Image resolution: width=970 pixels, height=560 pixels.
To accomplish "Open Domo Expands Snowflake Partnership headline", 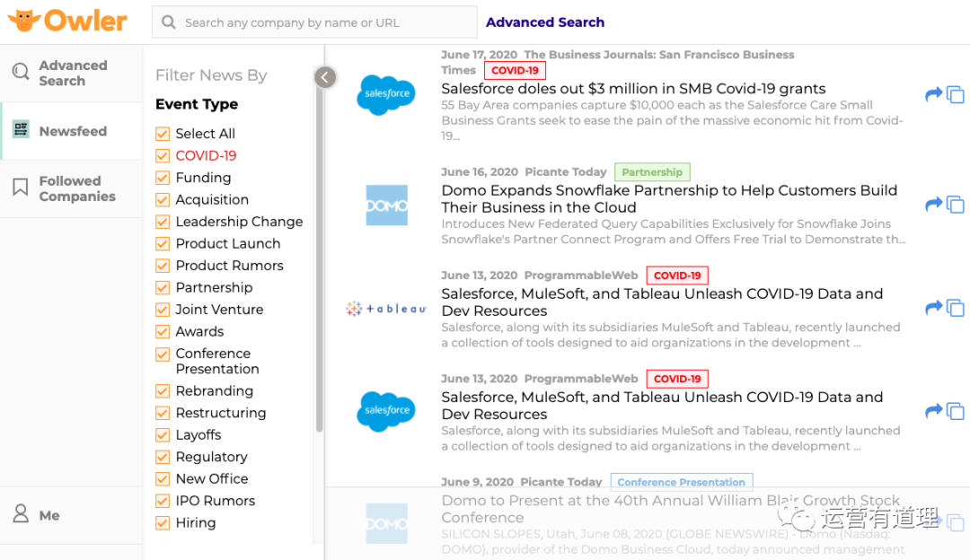I will pyautogui.click(x=669, y=199).
